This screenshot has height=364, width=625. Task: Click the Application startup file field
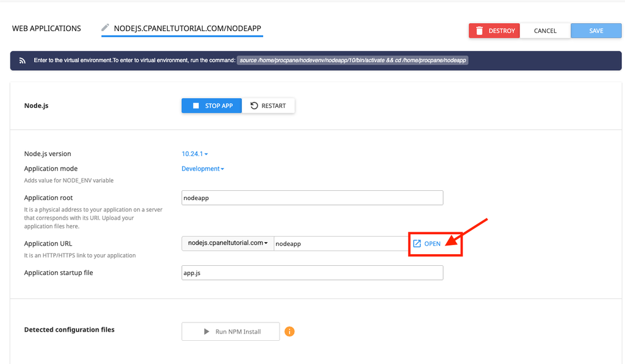[x=312, y=273]
